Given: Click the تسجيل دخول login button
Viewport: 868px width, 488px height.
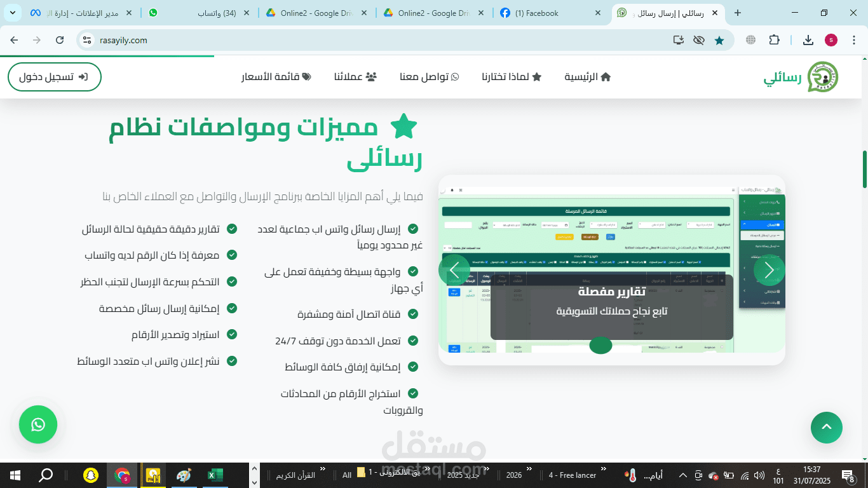Looking at the screenshot, I should [x=55, y=77].
